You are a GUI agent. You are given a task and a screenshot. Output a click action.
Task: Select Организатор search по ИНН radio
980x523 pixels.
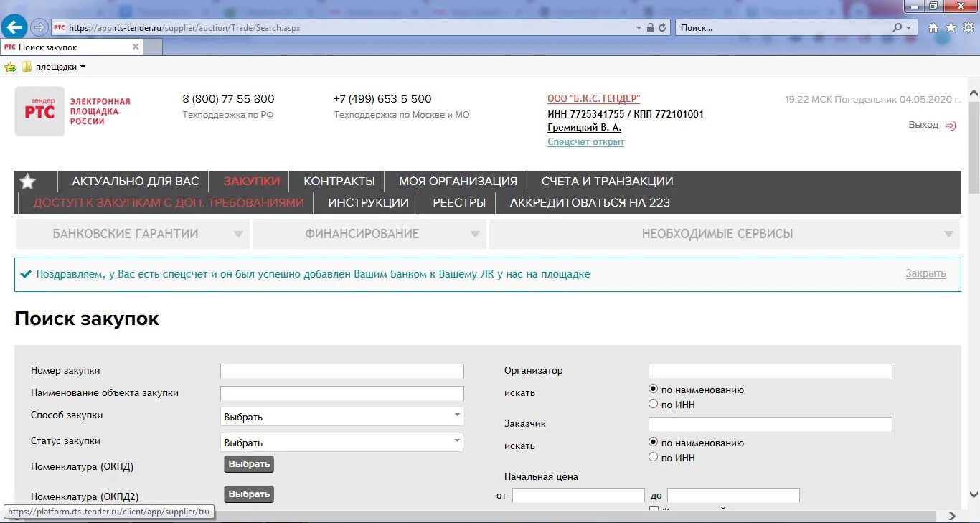[x=653, y=404]
